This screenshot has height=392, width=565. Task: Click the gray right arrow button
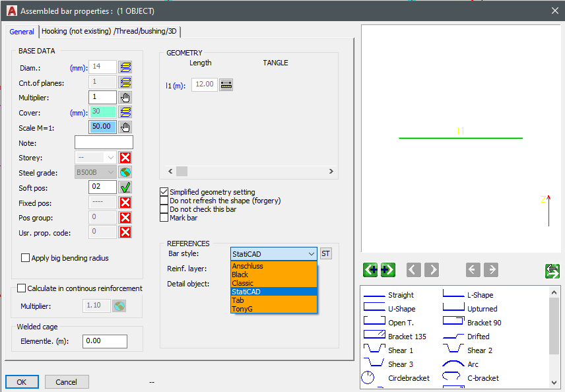491,270
